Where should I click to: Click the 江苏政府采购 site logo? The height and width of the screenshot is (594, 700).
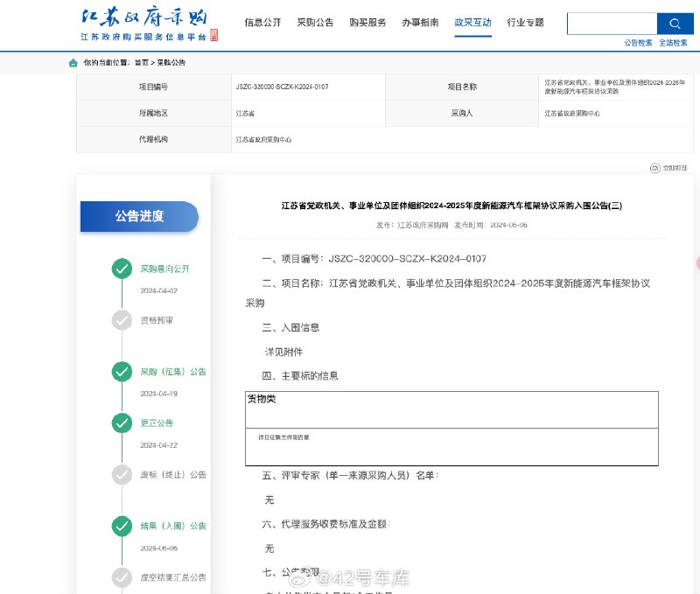[149, 24]
